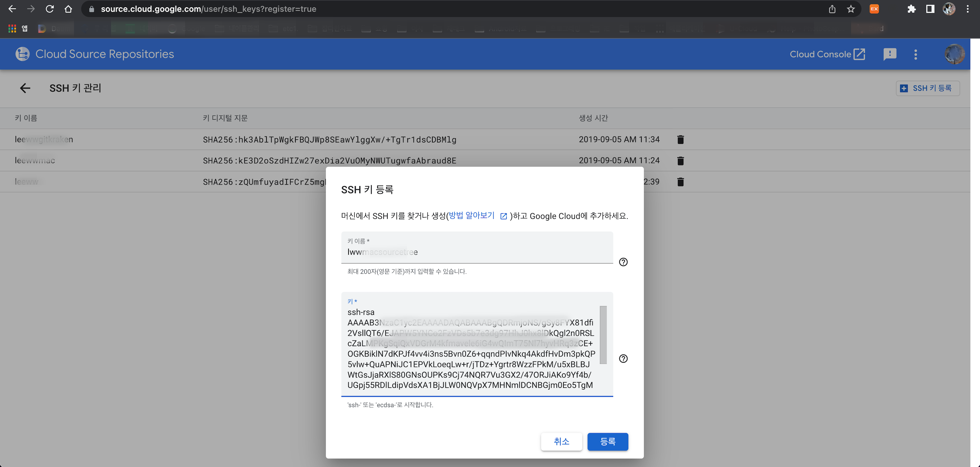980x467 pixels.
Task: Reload the page in the browser
Action: coord(50,9)
